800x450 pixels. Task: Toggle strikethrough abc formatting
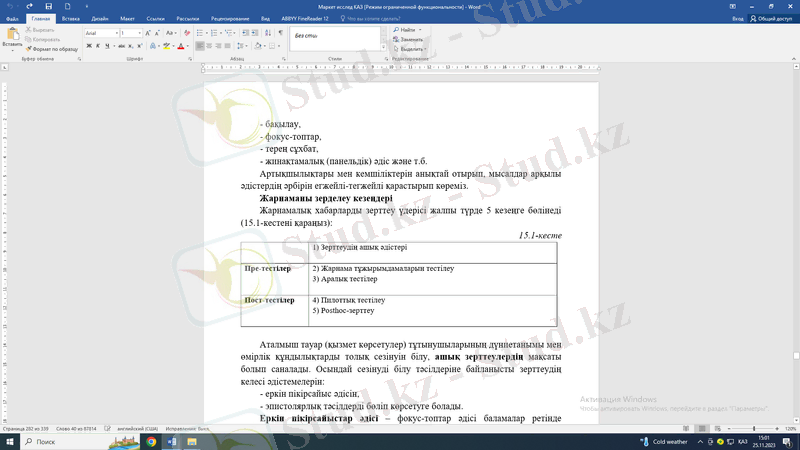121,46
